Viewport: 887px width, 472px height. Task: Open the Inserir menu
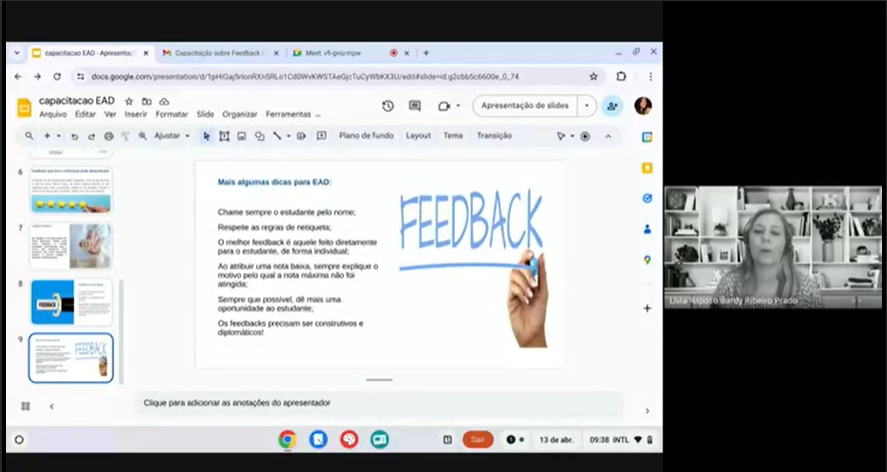click(135, 114)
